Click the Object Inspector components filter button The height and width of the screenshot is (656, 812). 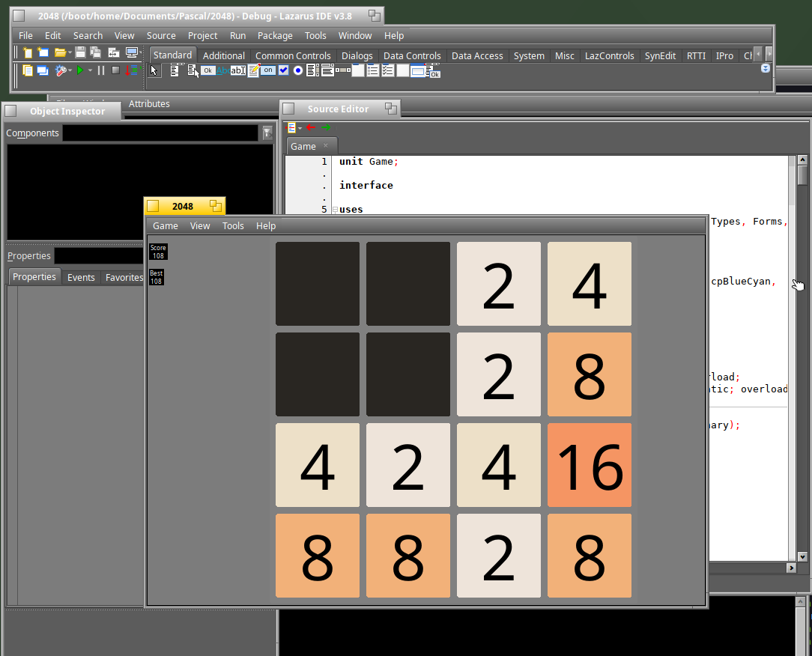click(x=267, y=133)
